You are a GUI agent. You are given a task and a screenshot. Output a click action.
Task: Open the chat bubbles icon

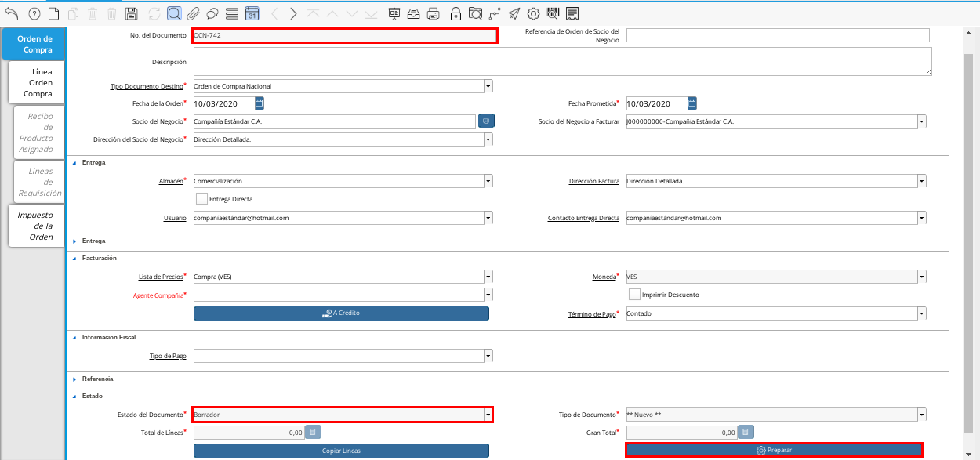click(212, 13)
